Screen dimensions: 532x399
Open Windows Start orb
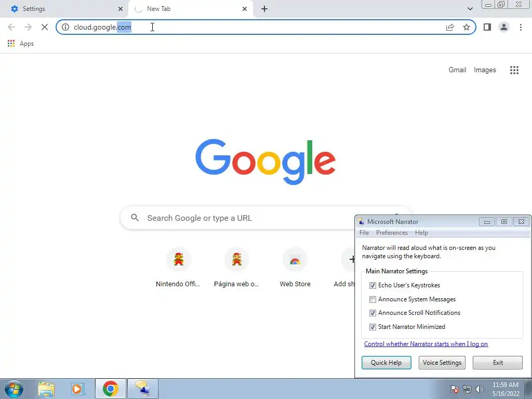point(14,389)
